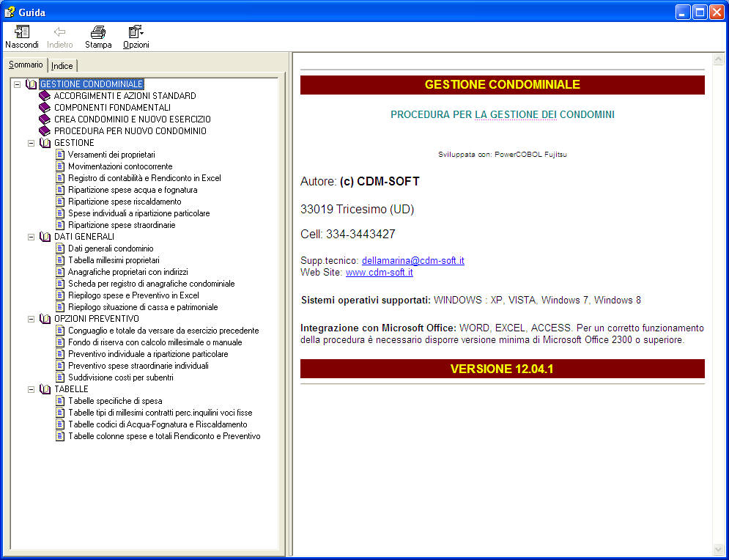The image size is (729, 560).
Task: Click page icon for Tabella millesimi proprietari
Action: pos(60,260)
